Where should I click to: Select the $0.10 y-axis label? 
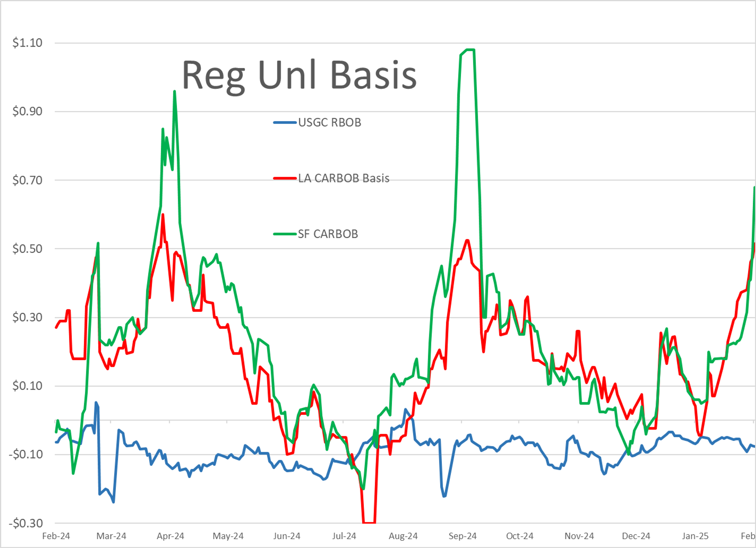tap(27, 386)
